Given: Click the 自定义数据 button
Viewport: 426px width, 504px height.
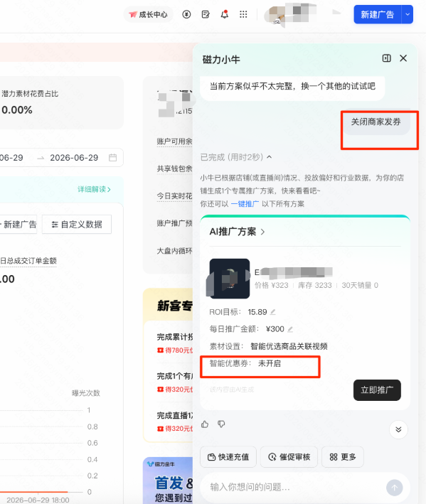Looking at the screenshot, I should click(77, 225).
